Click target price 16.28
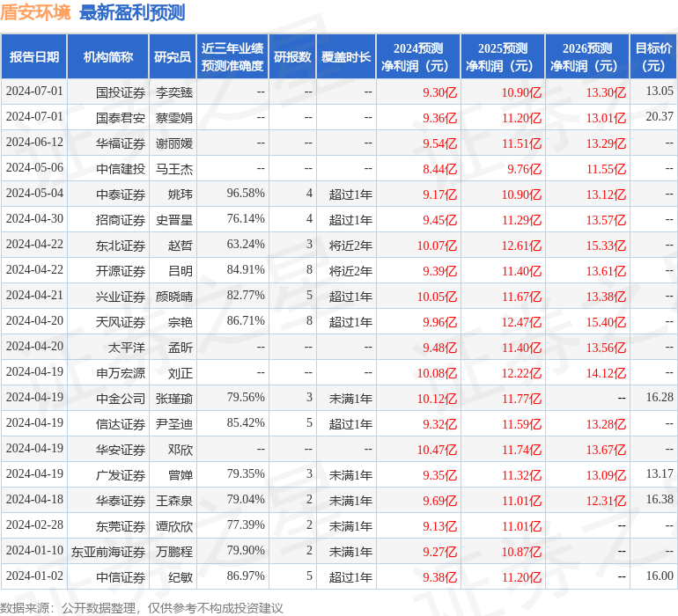This screenshot has height=616, width=678. pyautogui.click(x=660, y=397)
